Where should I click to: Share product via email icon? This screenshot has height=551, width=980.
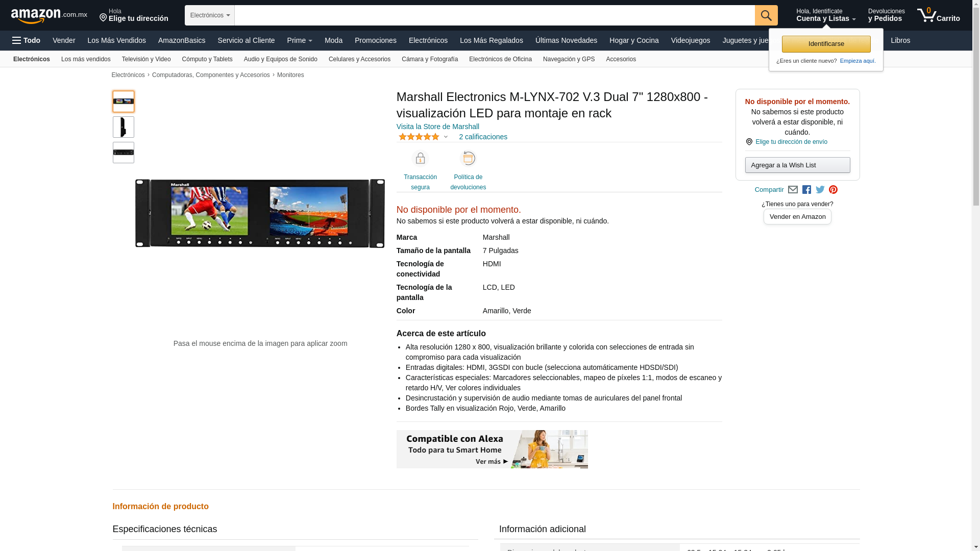click(793, 190)
